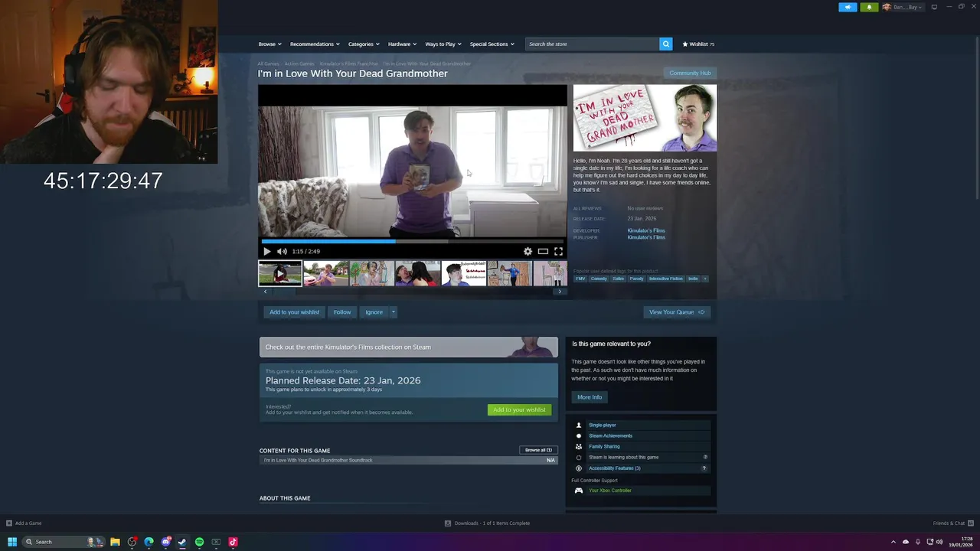This screenshot has width=980, height=551.
Task: Click the store search input field
Action: 592,44
